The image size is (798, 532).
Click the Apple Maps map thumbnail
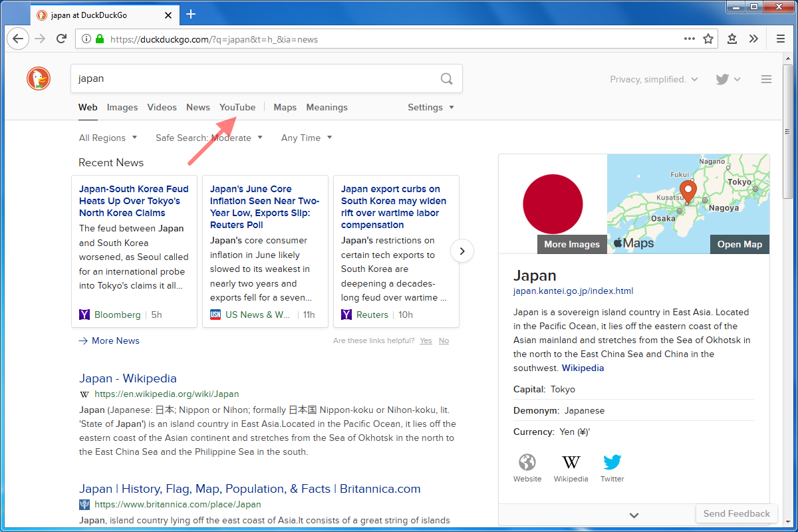coord(688,204)
